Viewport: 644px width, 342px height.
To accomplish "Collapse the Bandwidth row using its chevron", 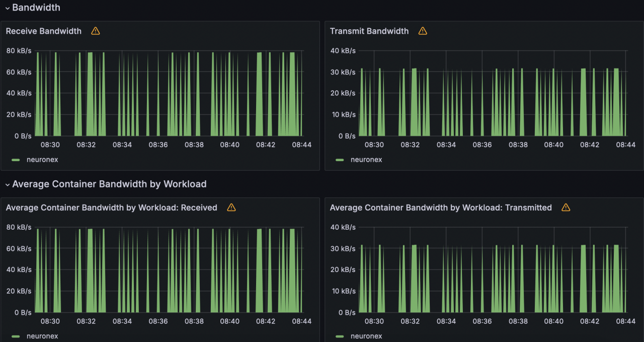I will coord(7,8).
